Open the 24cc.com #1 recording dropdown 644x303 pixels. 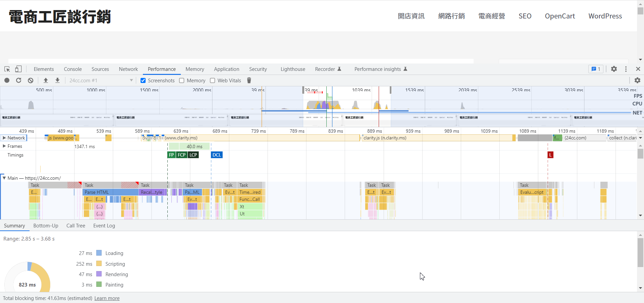(x=101, y=81)
